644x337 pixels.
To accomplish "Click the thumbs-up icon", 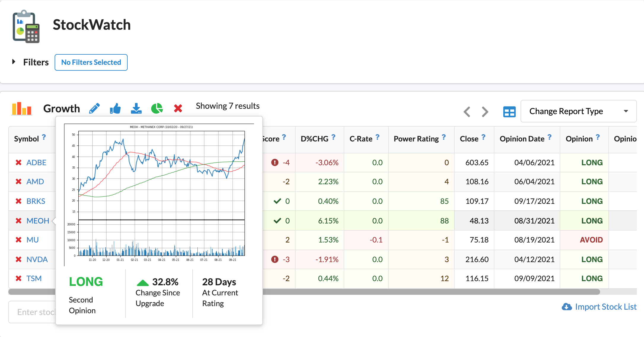I will (x=115, y=108).
